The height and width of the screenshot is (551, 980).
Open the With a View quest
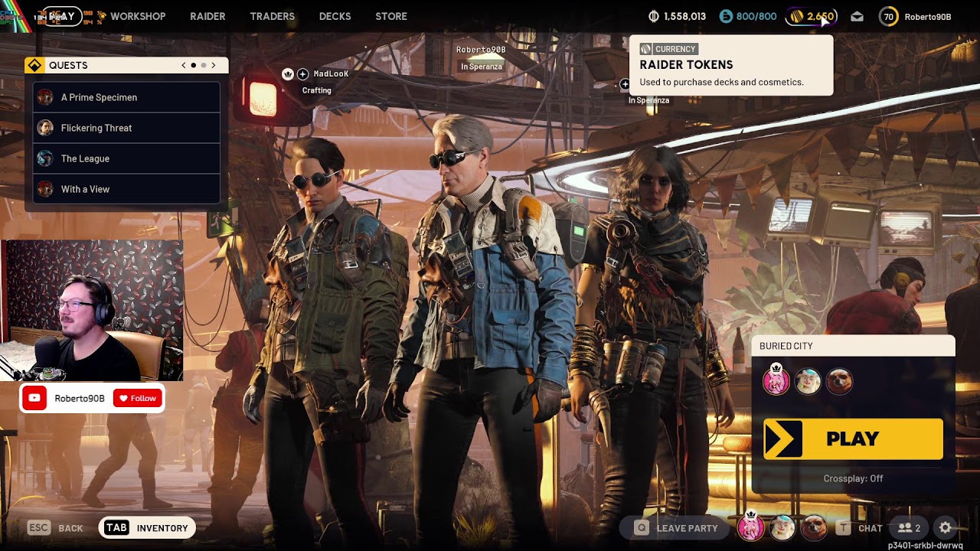(x=127, y=189)
